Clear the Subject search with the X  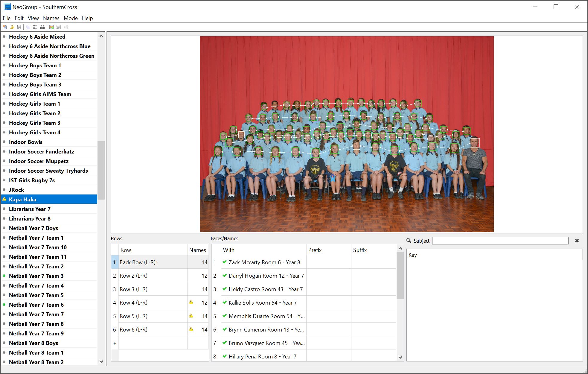(x=577, y=241)
